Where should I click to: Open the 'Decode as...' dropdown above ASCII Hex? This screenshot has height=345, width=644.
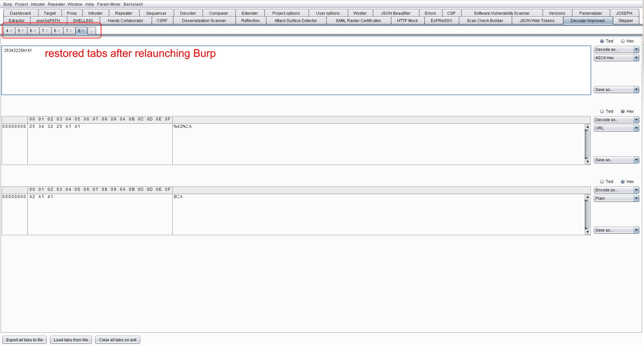pyautogui.click(x=617, y=50)
